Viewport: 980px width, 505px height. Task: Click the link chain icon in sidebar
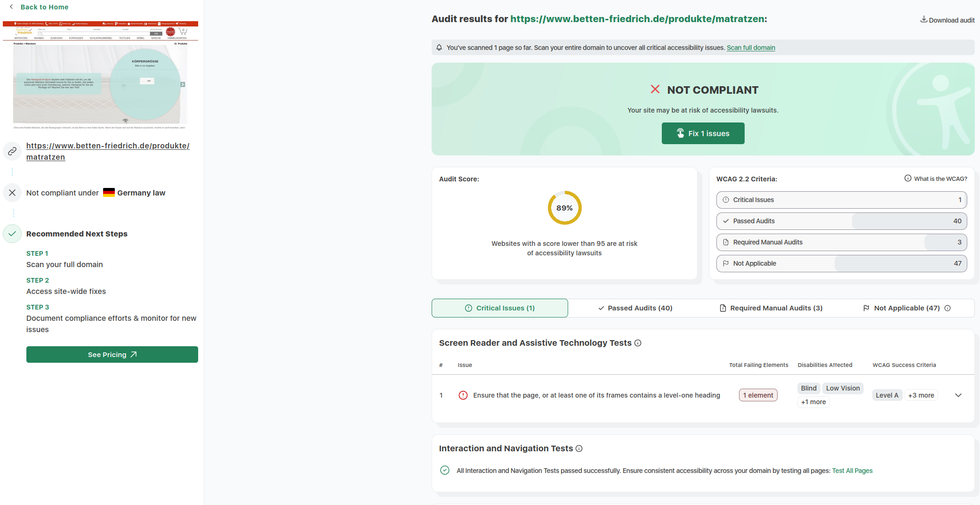coord(12,151)
